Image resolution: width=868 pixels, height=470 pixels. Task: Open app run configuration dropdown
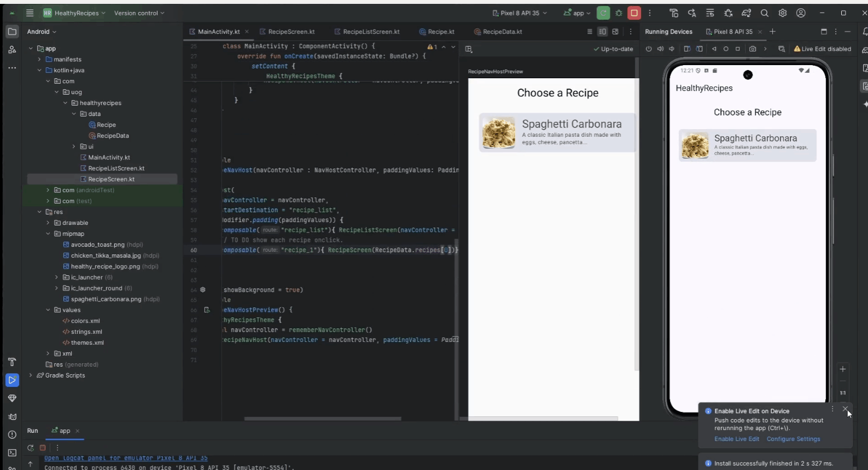click(x=577, y=13)
